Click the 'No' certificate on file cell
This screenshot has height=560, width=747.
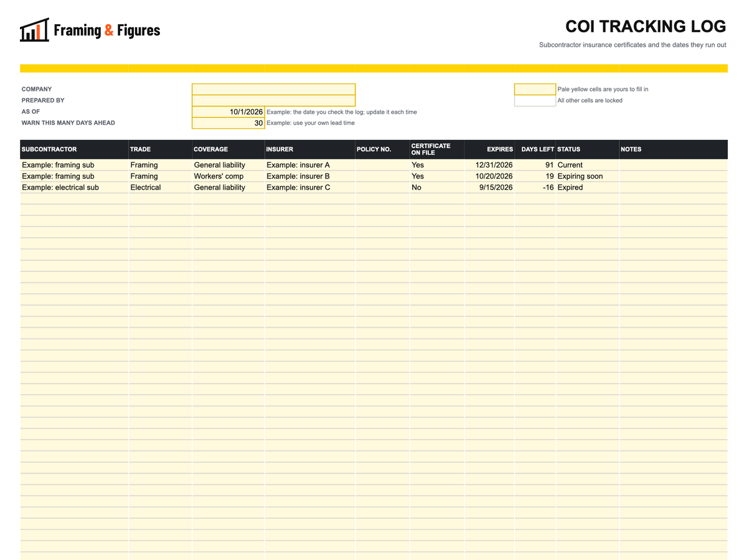coord(437,187)
